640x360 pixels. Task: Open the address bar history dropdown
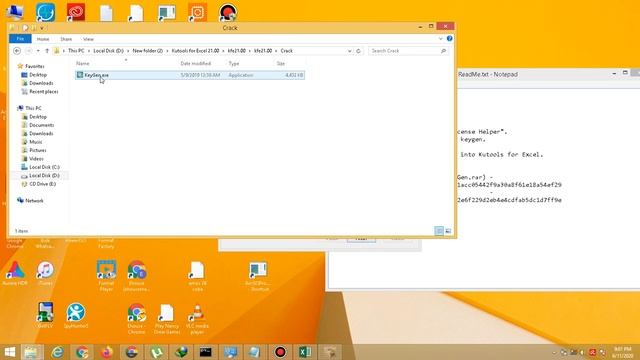pyautogui.click(x=350, y=51)
